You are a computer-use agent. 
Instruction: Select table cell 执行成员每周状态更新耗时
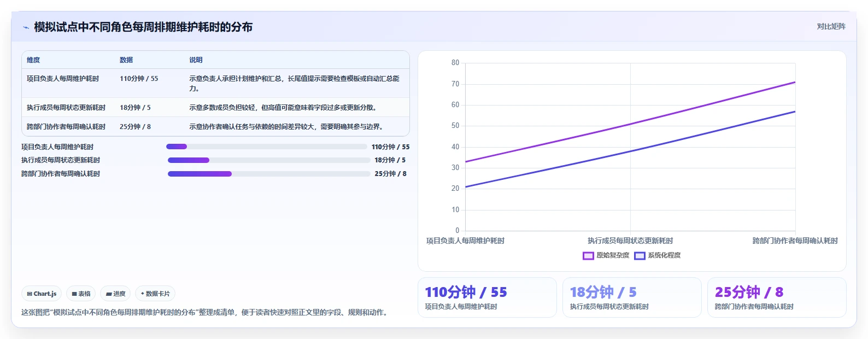[66, 108]
